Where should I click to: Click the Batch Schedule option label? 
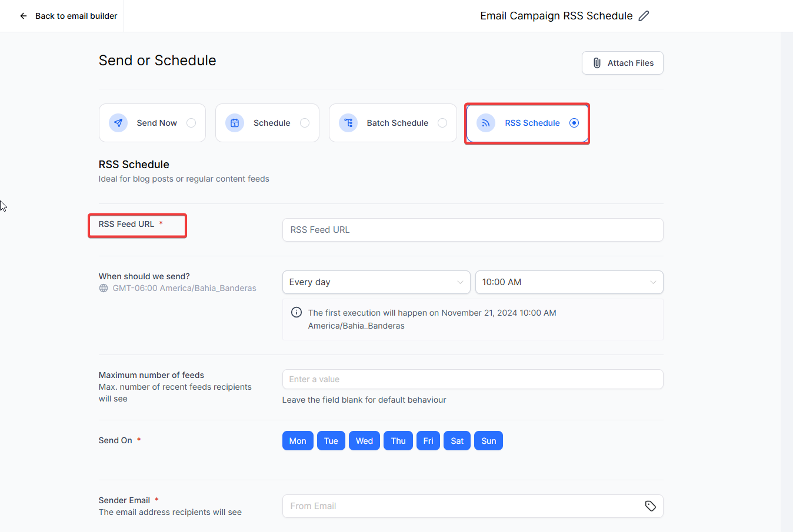(x=397, y=123)
